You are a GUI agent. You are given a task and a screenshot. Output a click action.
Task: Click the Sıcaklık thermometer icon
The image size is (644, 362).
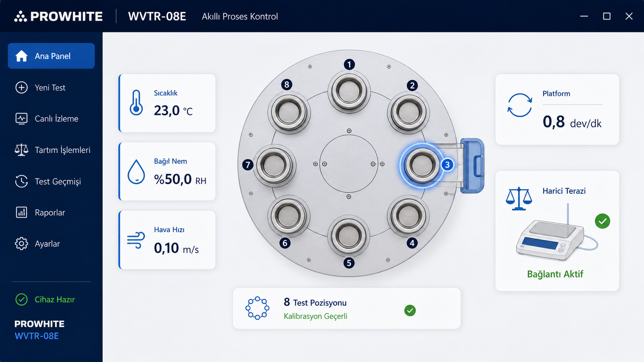[x=136, y=103]
